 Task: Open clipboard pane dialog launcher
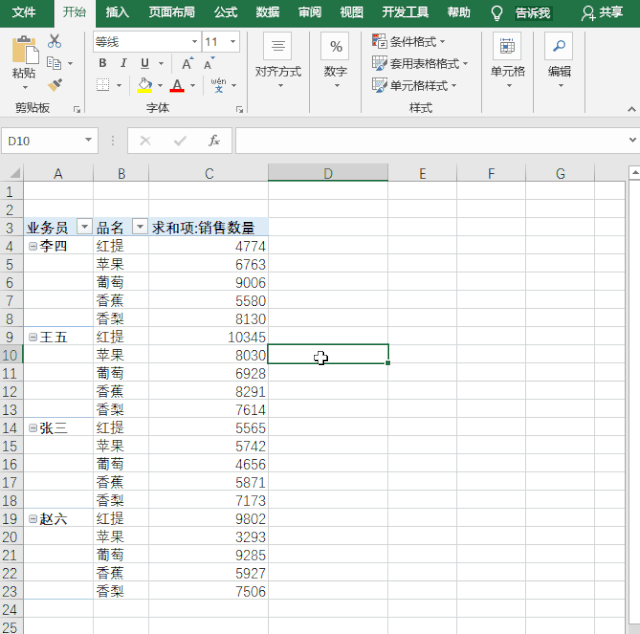click(77, 109)
